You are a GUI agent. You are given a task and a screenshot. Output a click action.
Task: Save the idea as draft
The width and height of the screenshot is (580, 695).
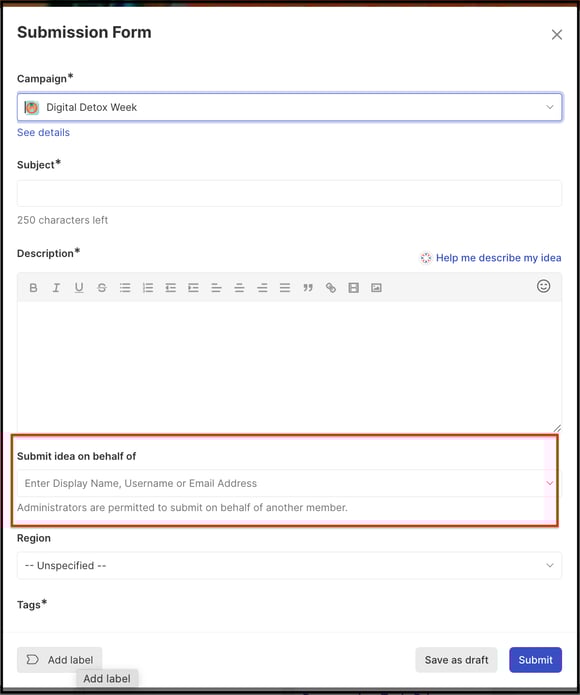coord(456,660)
